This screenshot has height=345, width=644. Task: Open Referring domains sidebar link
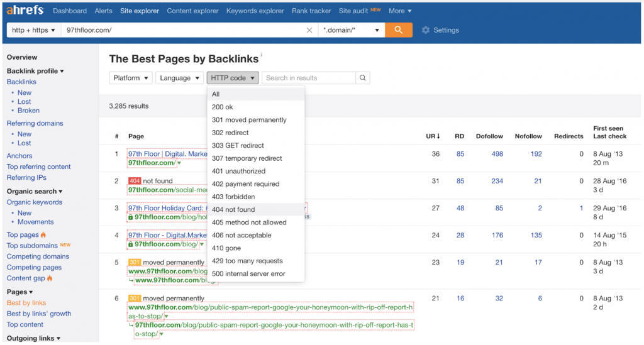35,123
